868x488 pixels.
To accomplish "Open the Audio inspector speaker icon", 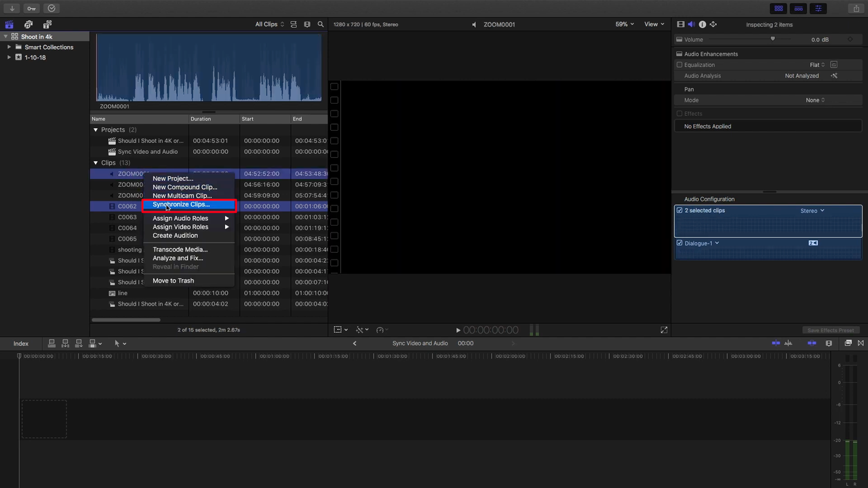I will pyautogui.click(x=691, y=24).
